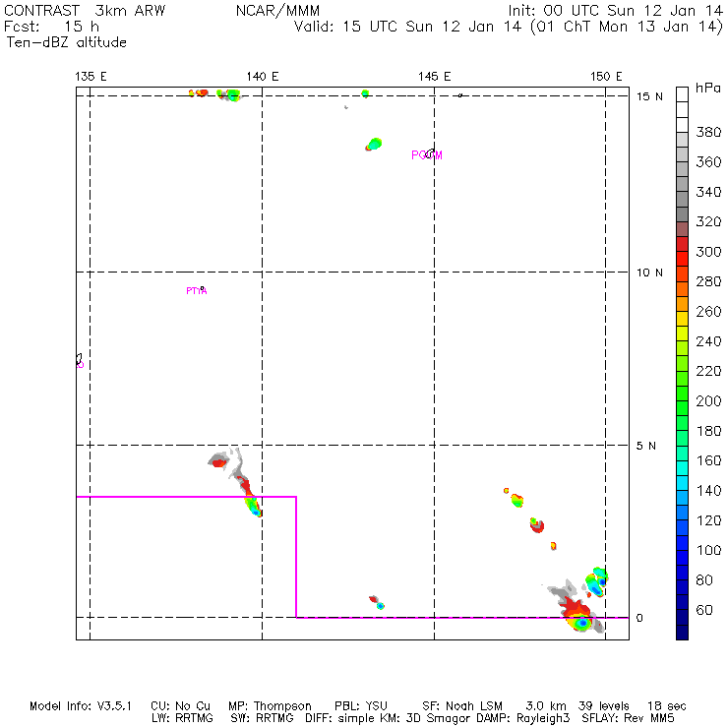728x728 pixels.
Task: Click the "18 sec" timestep text
Action: pyautogui.click(x=667, y=706)
